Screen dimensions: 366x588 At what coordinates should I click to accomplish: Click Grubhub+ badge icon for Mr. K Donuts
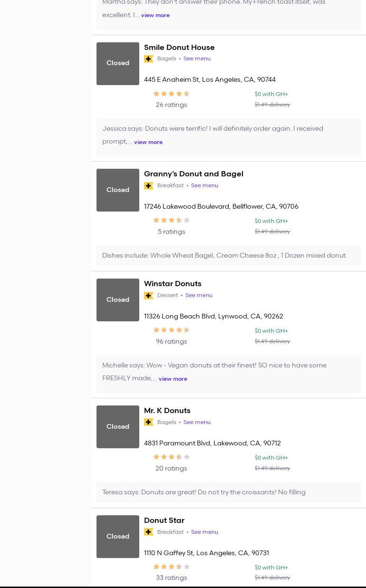[x=149, y=423]
